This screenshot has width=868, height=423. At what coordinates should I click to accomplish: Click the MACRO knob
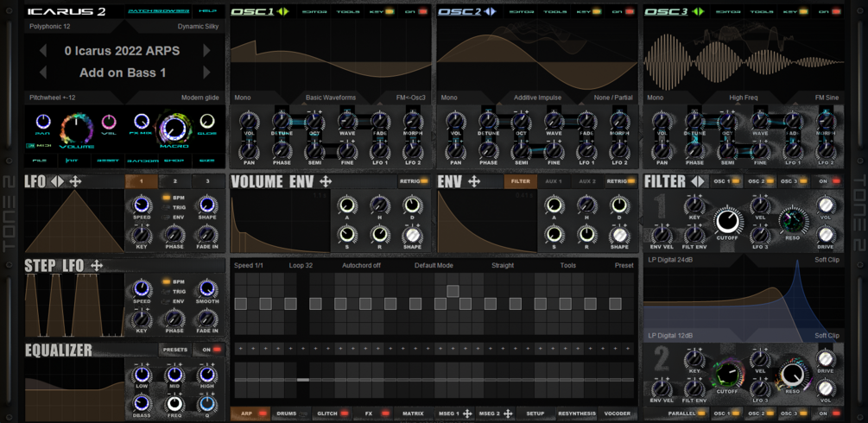[174, 128]
